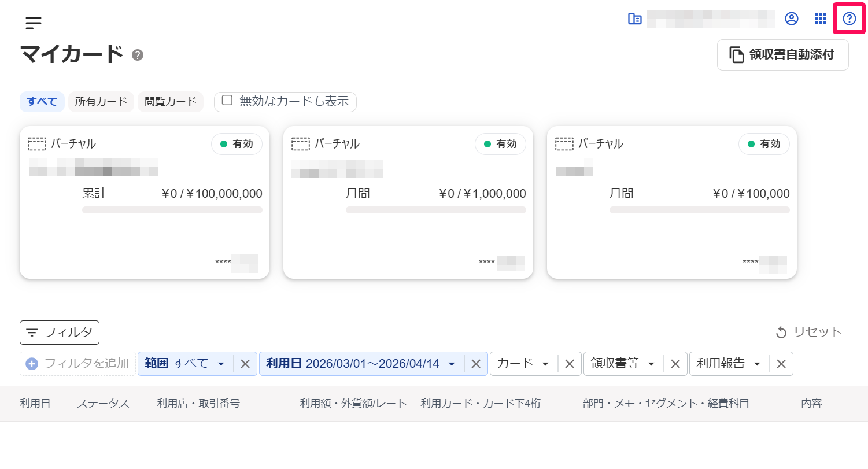The width and height of the screenshot is (868, 469).
Task: Enable the 無効なカードも表示 checkbox
Action: click(x=227, y=101)
